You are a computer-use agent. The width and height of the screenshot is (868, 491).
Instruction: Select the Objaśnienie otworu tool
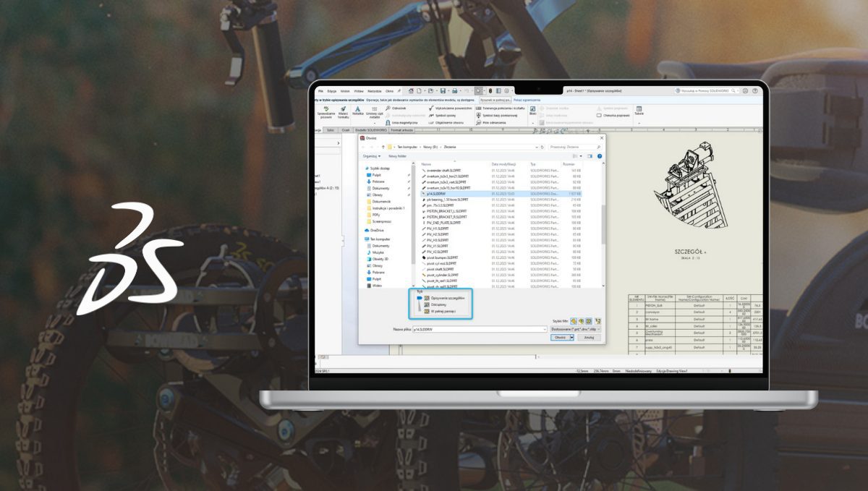446,122
